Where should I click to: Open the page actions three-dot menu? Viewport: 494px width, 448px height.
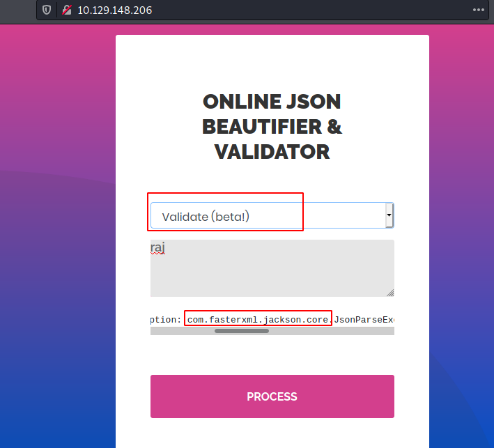pos(478,10)
